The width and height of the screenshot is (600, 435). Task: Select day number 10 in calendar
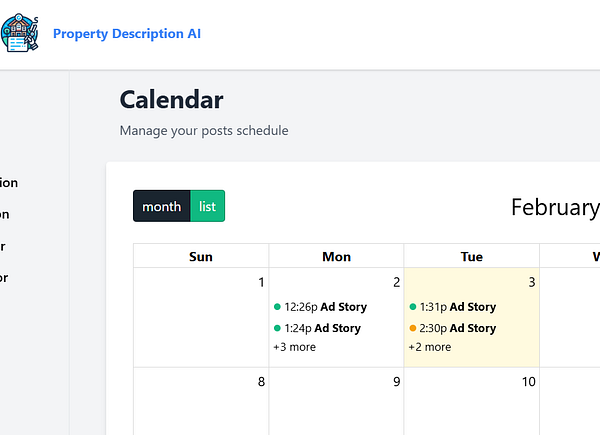[528, 381]
